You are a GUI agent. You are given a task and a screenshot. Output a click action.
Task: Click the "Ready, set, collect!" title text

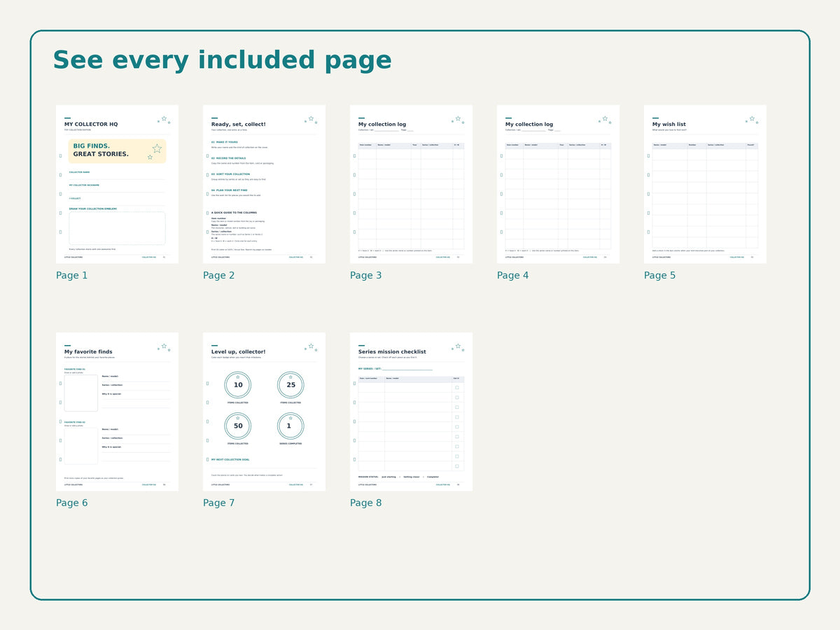(x=239, y=124)
